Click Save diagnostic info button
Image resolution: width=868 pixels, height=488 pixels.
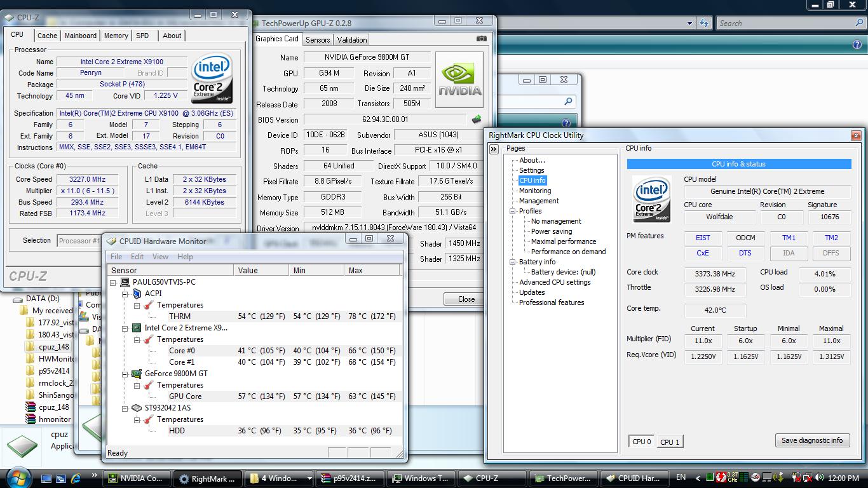click(812, 440)
